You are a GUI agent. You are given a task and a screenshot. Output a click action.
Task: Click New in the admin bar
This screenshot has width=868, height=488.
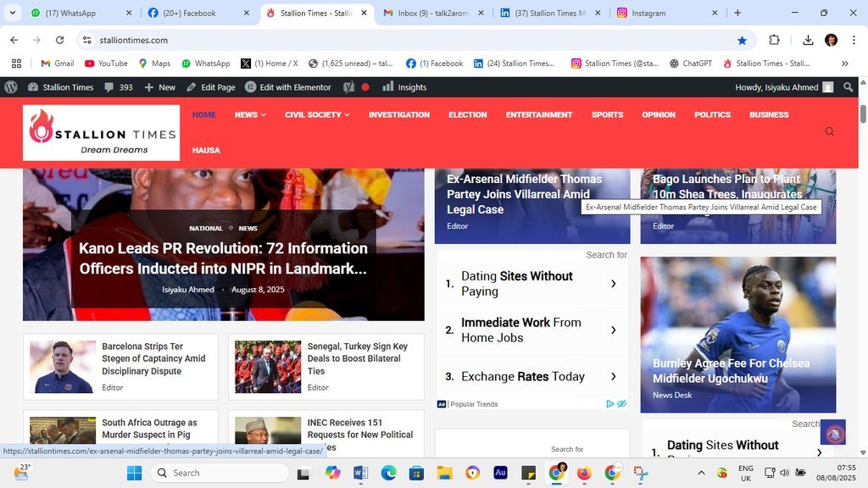(160, 87)
